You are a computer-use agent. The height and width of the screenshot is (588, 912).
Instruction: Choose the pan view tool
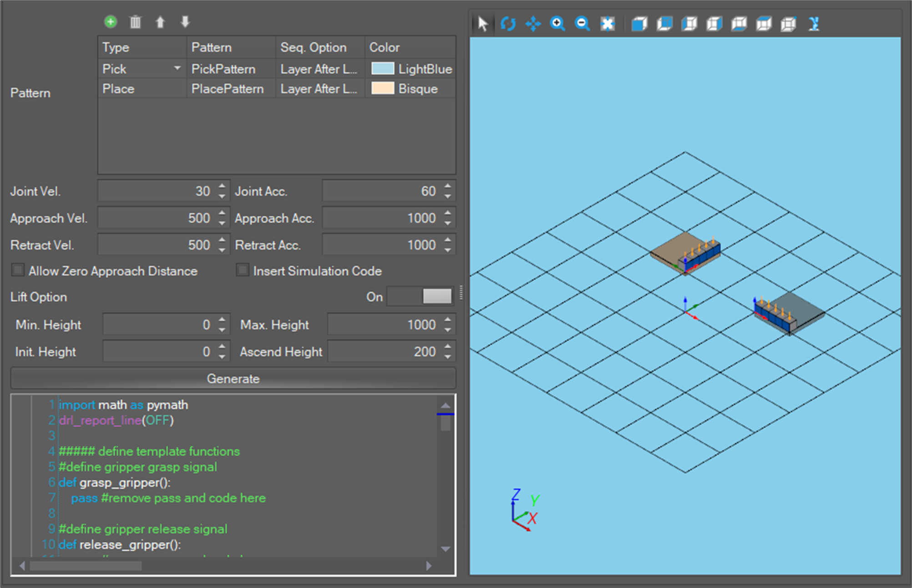pyautogui.click(x=533, y=24)
